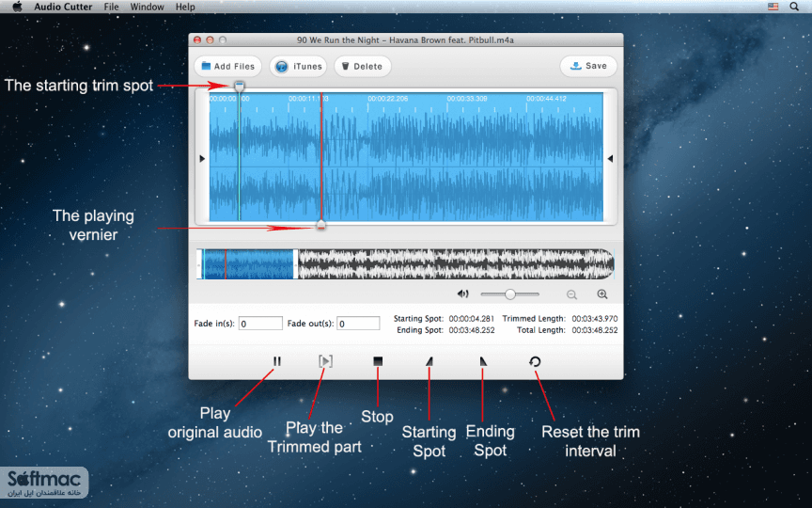Open the Window menu
Viewport: 812px width, 508px height.
(x=147, y=7)
